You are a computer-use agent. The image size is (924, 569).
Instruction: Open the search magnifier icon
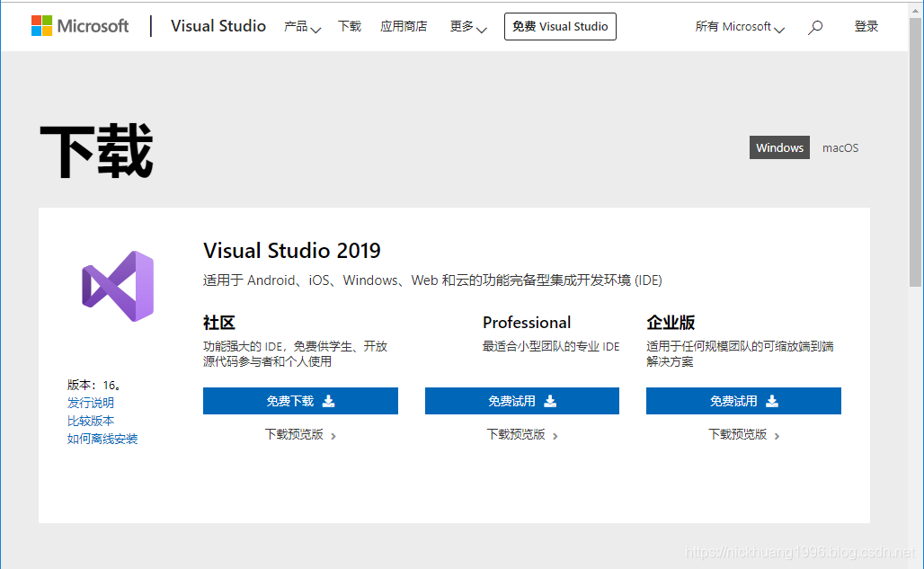(x=815, y=27)
